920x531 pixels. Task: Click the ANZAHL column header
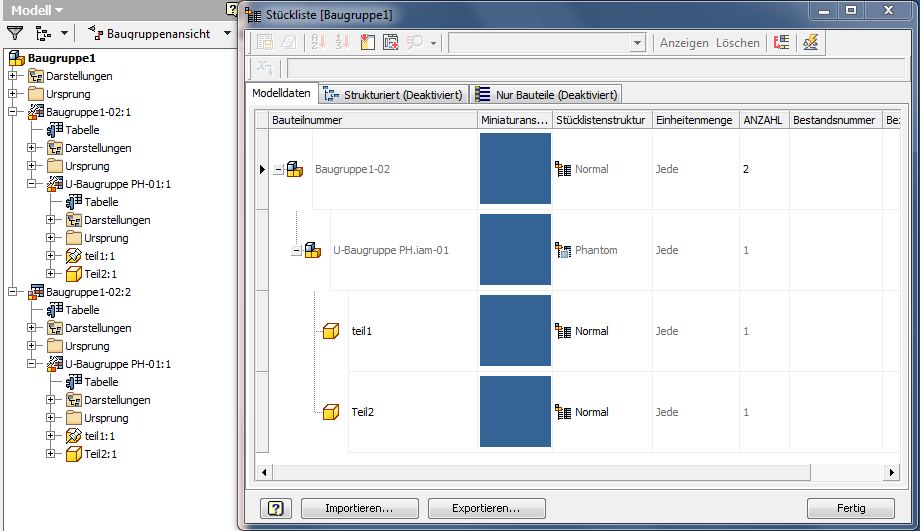[x=763, y=120]
